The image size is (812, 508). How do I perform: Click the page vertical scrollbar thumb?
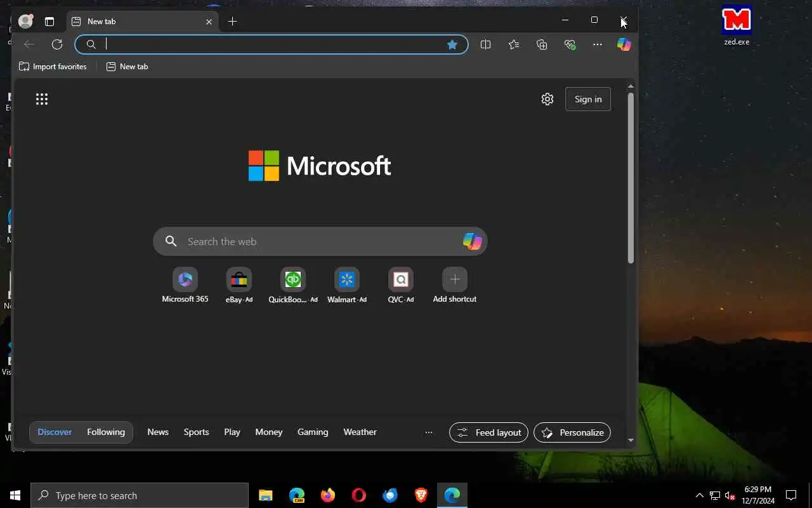click(x=631, y=178)
